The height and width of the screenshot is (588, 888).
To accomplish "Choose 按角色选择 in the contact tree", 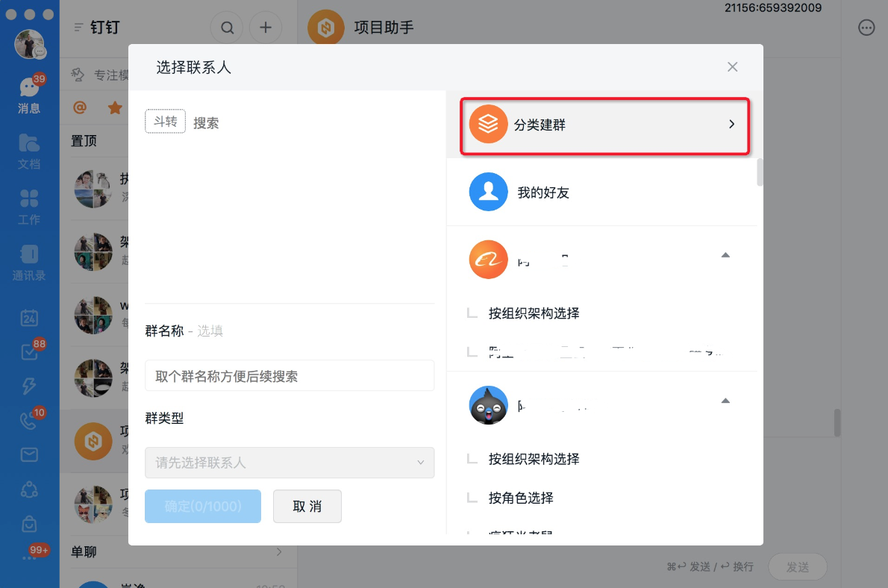I will pyautogui.click(x=520, y=498).
